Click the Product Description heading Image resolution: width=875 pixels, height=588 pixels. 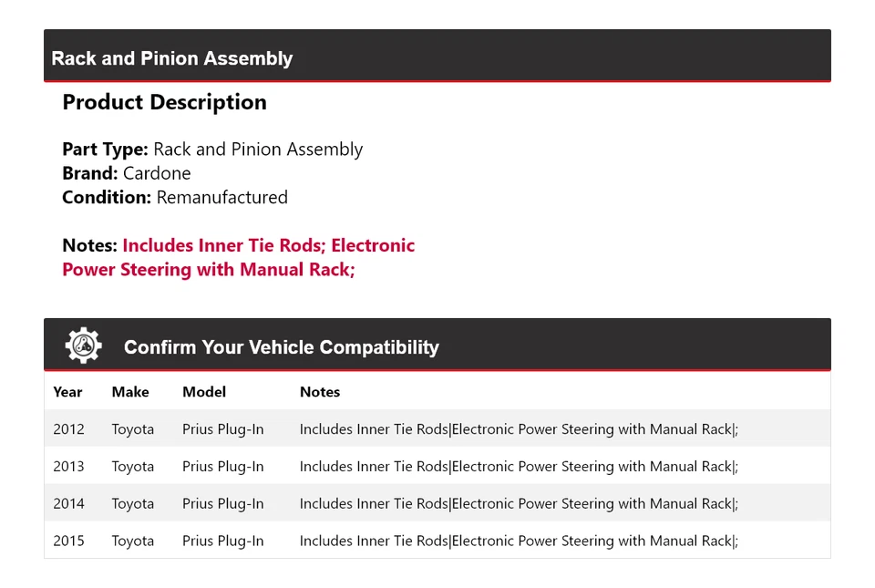(x=164, y=102)
